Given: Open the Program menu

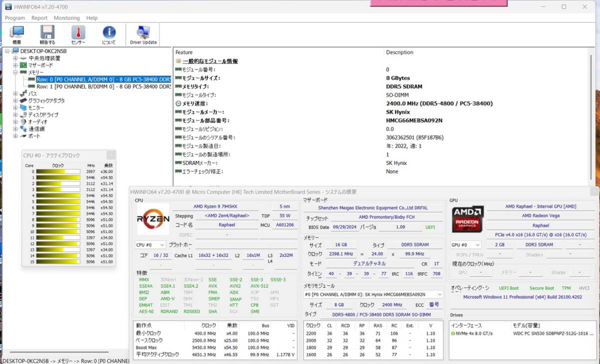Looking at the screenshot, I should click(15, 18).
